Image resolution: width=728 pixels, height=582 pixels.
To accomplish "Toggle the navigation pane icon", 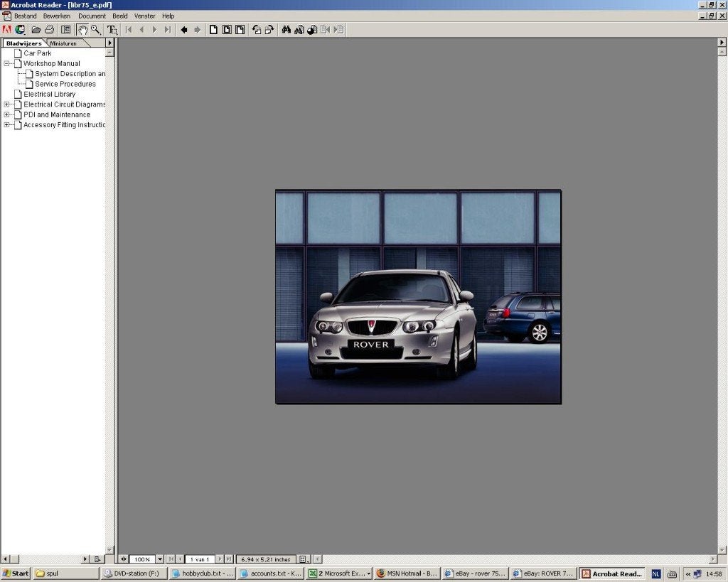I will (66, 30).
